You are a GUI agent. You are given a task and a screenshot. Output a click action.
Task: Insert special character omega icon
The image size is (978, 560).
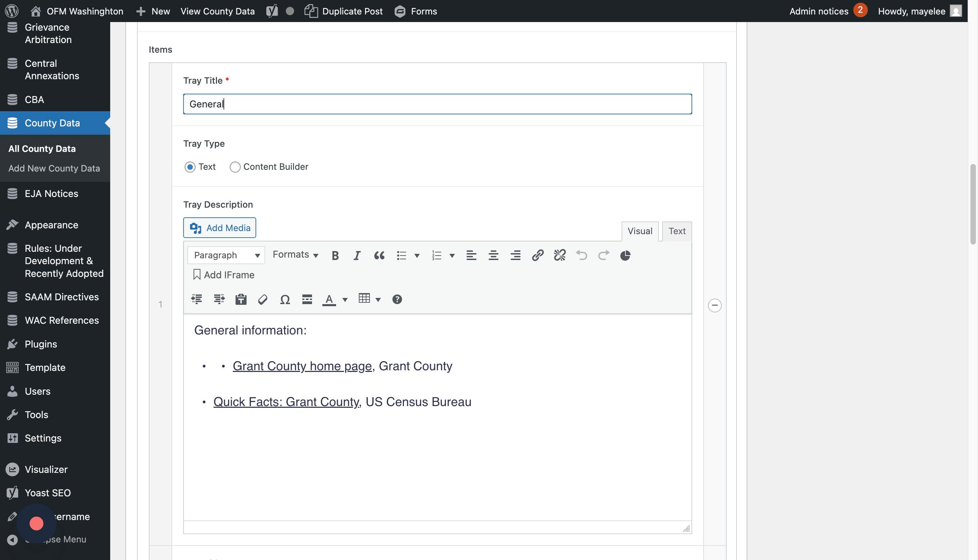click(x=284, y=299)
